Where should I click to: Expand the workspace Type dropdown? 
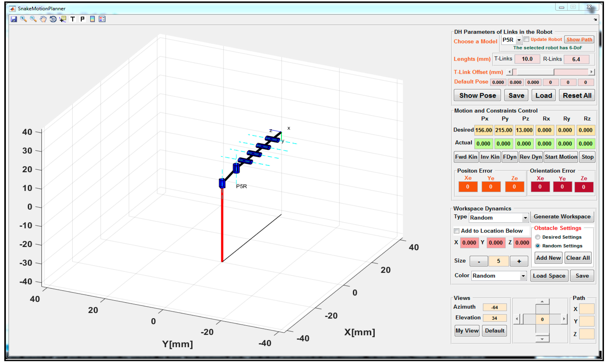pos(525,218)
